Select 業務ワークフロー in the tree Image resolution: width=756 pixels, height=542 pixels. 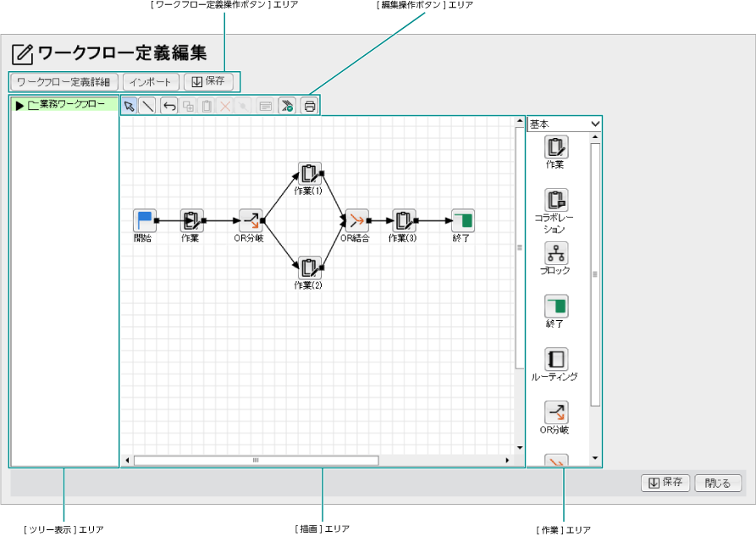click(72, 105)
